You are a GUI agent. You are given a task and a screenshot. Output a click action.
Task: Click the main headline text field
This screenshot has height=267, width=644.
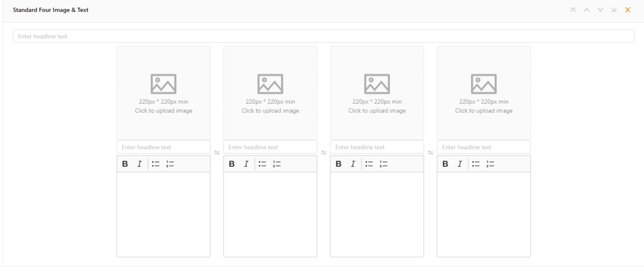[x=323, y=36]
